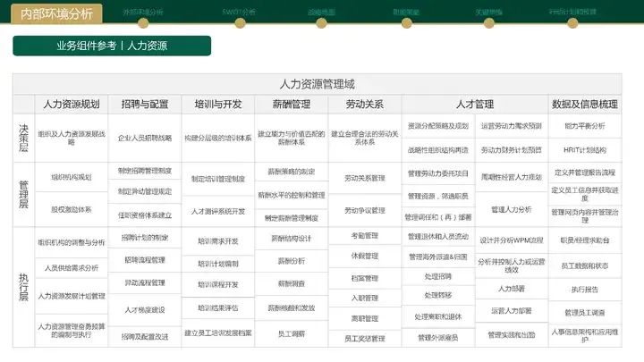Click the 薪酬管理 column header

[291, 105]
